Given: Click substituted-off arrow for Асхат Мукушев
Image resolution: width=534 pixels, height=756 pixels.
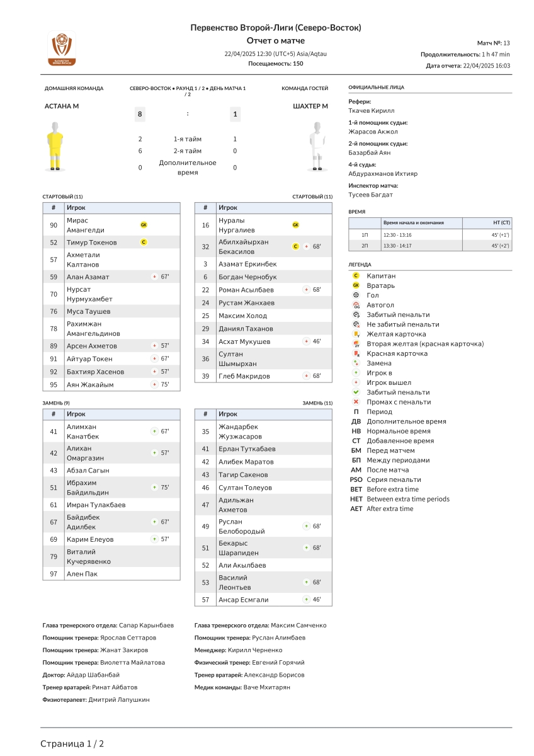Looking at the screenshot, I should tap(305, 341).
